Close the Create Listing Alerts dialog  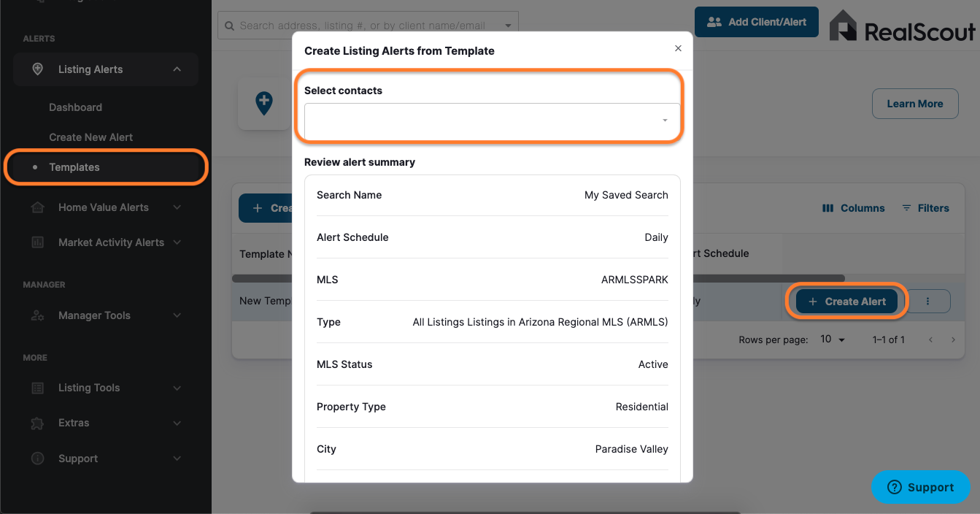click(678, 48)
